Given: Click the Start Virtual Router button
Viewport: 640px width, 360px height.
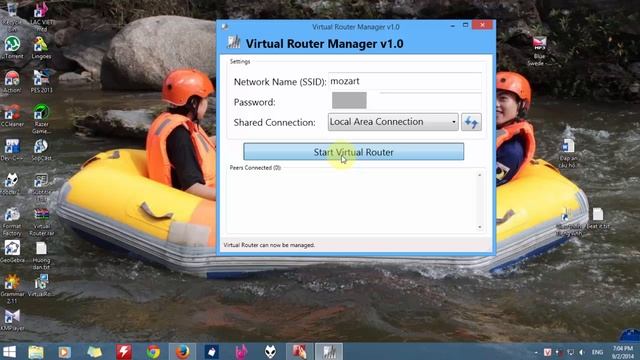Looking at the screenshot, I should (x=353, y=152).
